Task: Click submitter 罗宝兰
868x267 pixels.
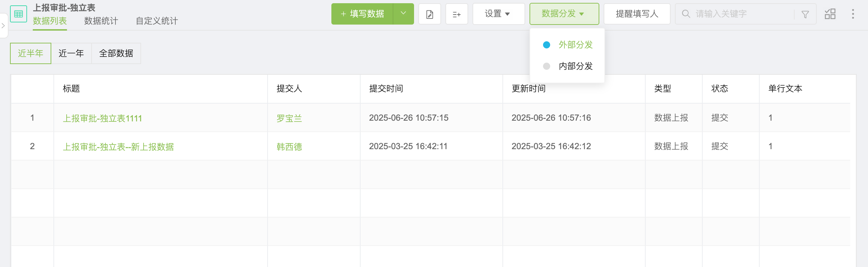Action: coord(289,118)
